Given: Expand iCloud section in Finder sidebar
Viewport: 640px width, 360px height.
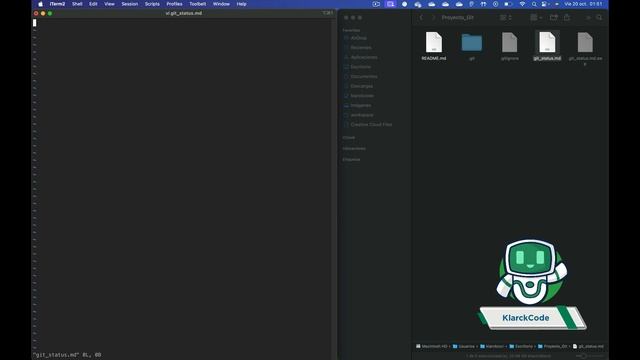Looking at the screenshot, I should pyautogui.click(x=349, y=138).
